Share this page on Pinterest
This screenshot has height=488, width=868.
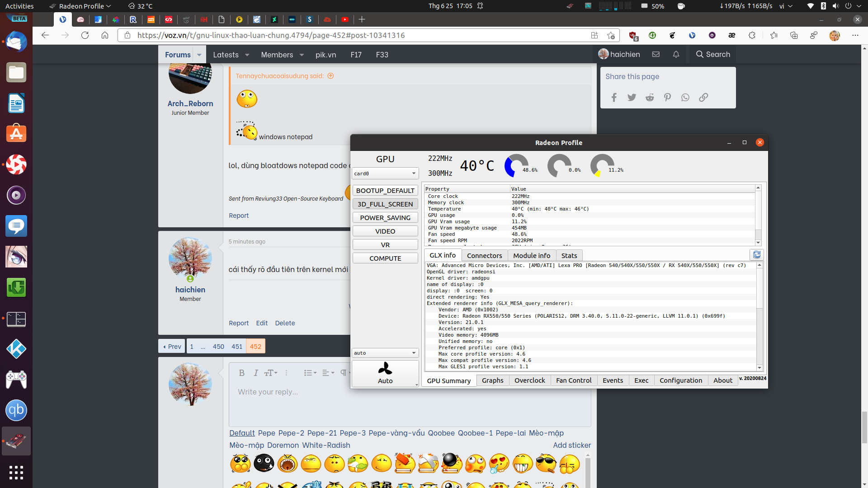[x=667, y=98]
